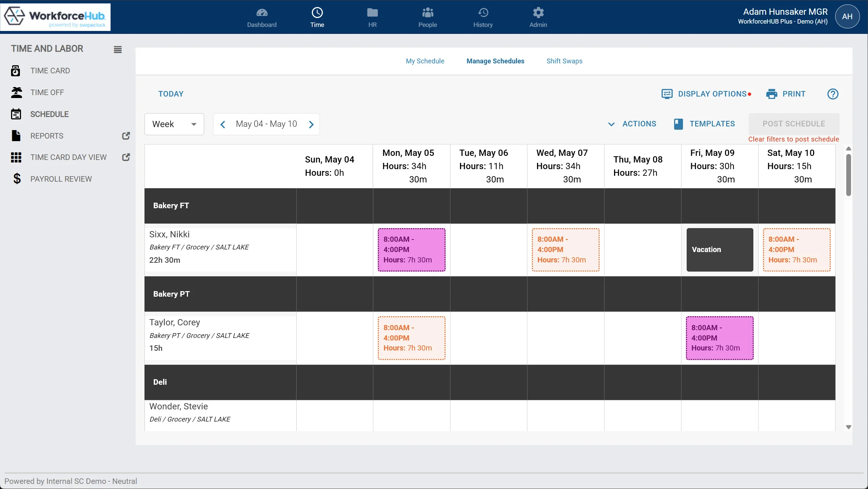868x489 pixels.
Task: Open the Admin gear icon
Action: [x=538, y=13]
